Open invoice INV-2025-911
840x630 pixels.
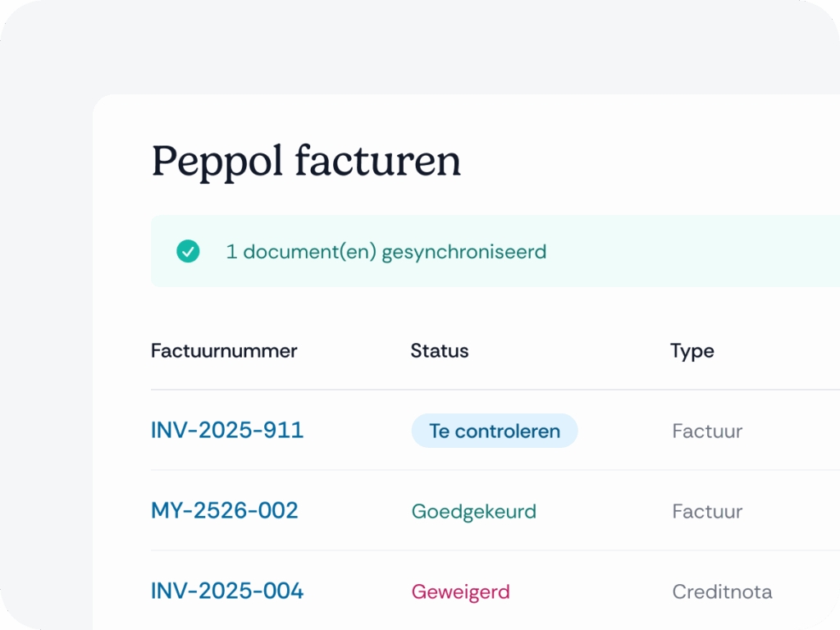227,430
